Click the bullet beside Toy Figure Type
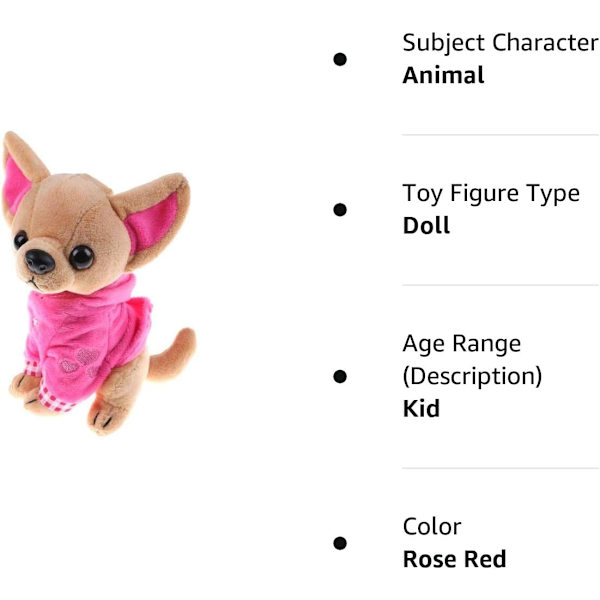Image resolution: width=600 pixels, height=600 pixels. click(x=340, y=210)
